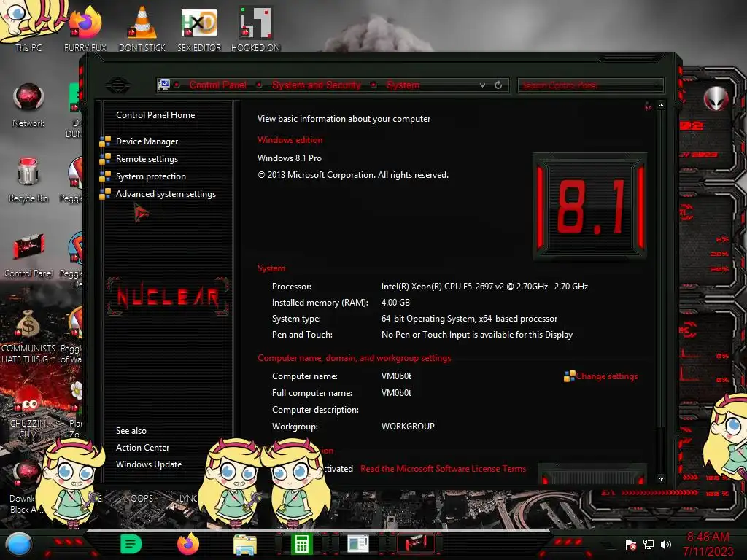The height and width of the screenshot is (560, 747).
Task: Open the Network desktop icon
Action: [x=28, y=105]
